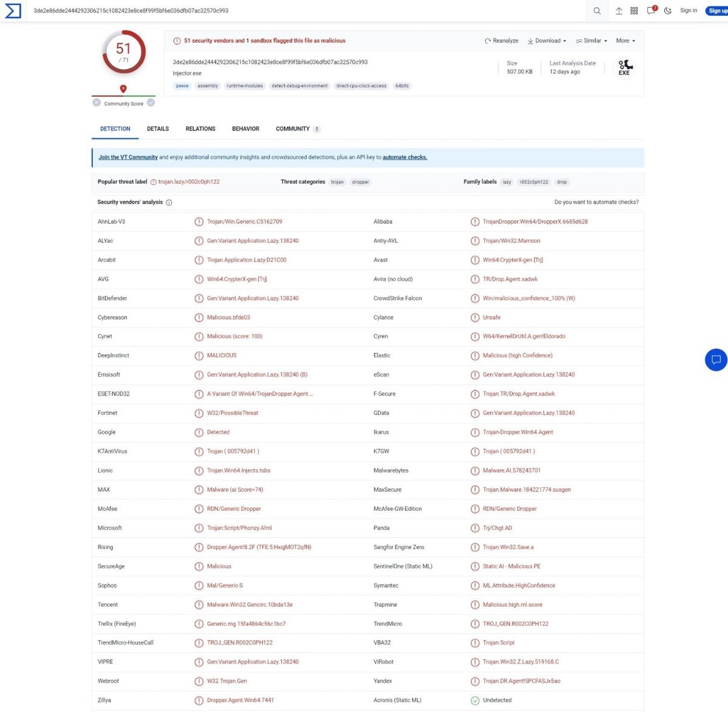Click Acronis Undetected green check icon
The height and width of the screenshot is (712, 728).
coord(475,700)
